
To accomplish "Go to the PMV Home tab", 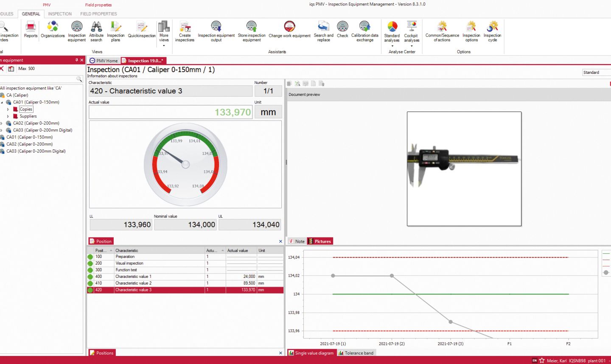I will coord(103,60).
